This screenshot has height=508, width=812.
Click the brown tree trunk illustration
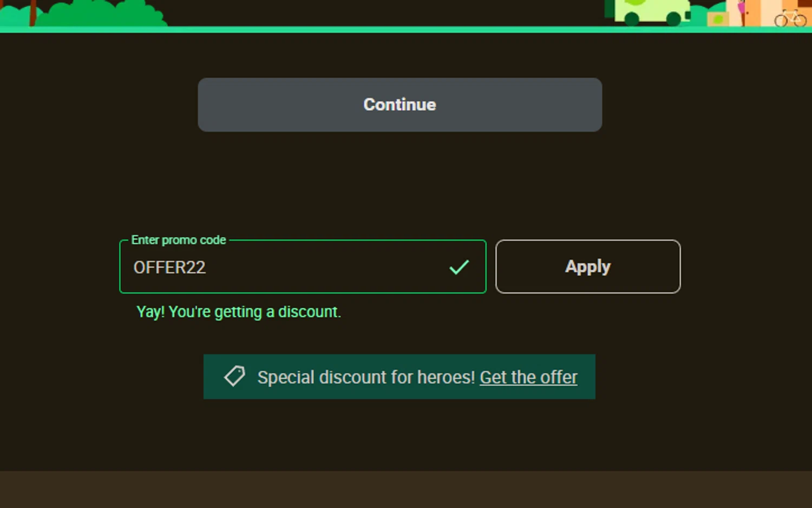pyautogui.click(x=33, y=12)
